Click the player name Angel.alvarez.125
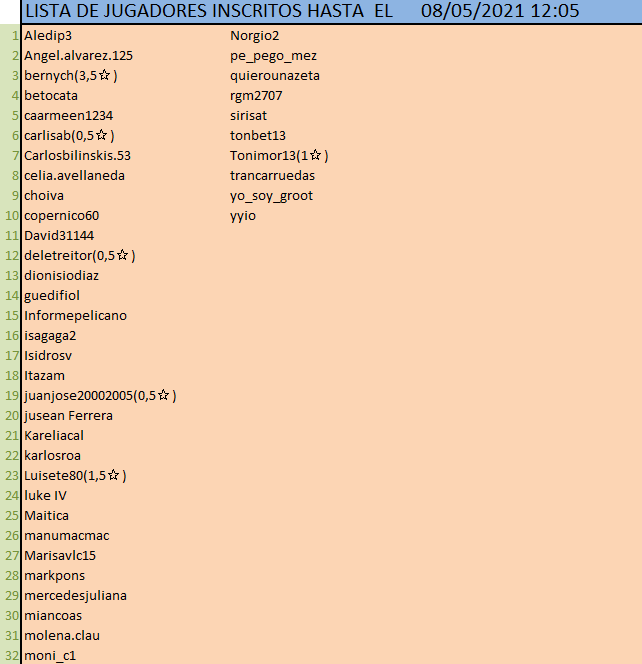 78,56
